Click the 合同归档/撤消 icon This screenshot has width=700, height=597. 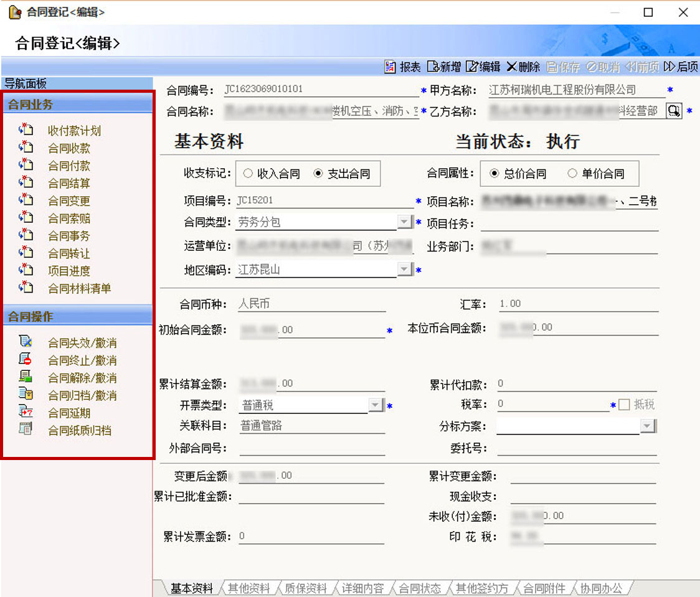pos(26,395)
